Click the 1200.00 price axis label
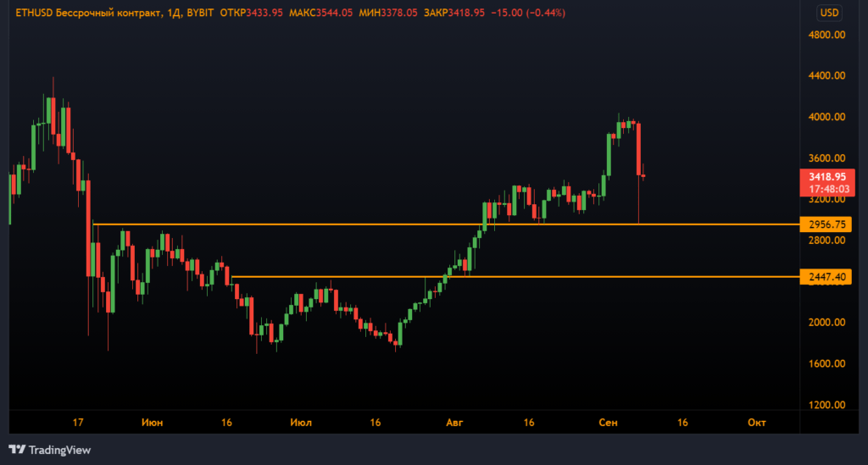The width and height of the screenshot is (868, 465). pyautogui.click(x=827, y=405)
